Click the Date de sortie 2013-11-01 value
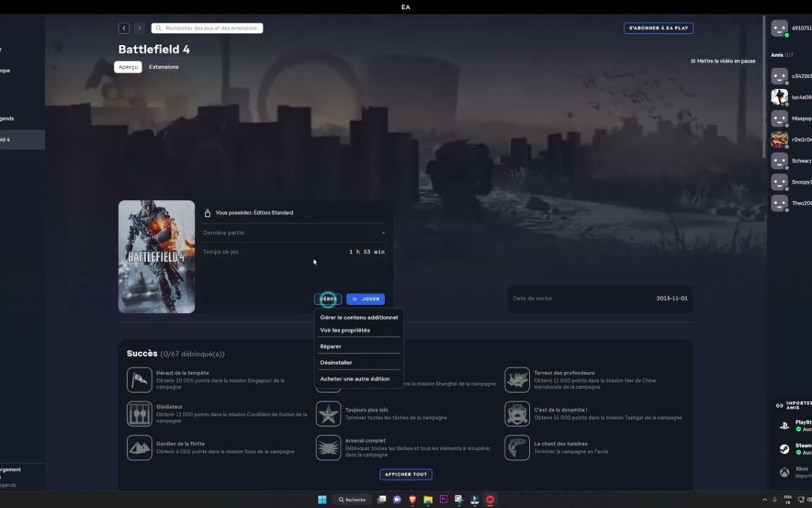This screenshot has width=812, height=508. pos(671,299)
